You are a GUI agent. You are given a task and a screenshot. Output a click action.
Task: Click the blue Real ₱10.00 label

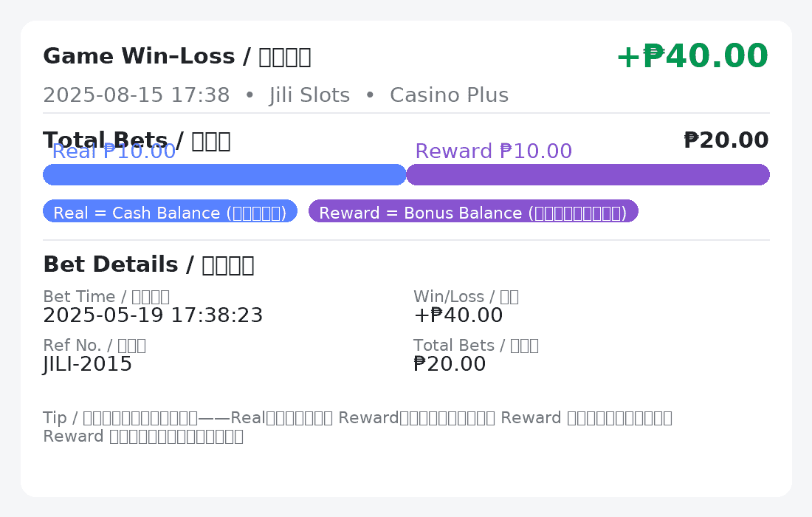(114, 153)
